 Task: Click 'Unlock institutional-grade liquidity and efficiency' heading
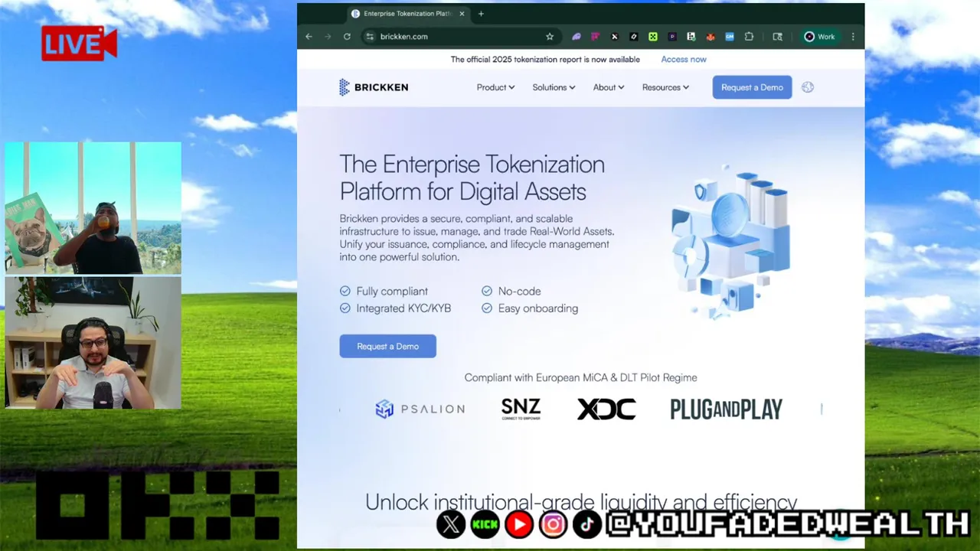[x=581, y=502]
